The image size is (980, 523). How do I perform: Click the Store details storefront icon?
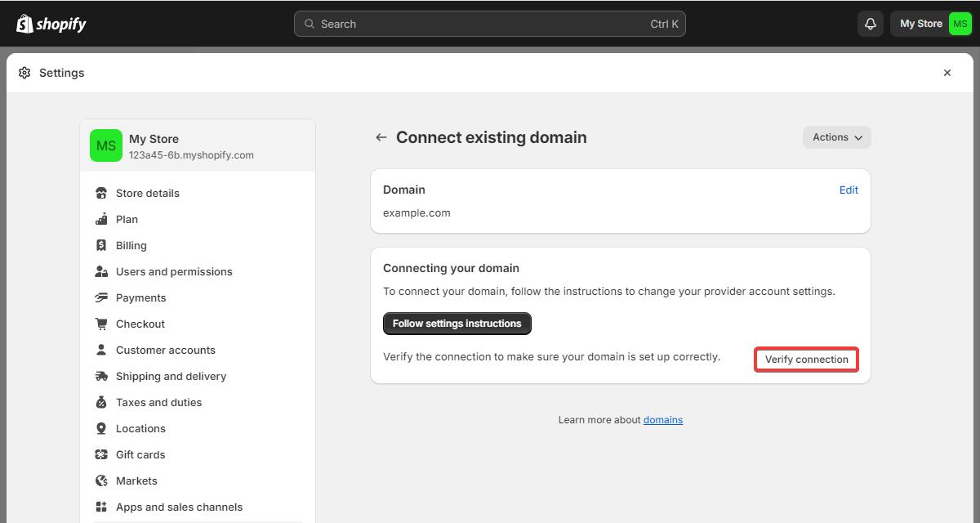click(101, 194)
